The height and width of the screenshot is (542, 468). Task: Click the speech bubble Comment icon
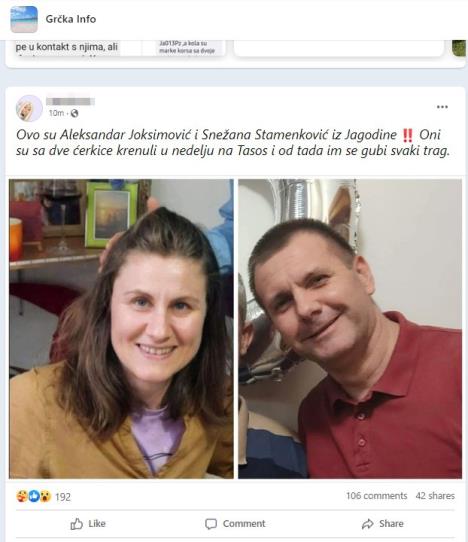211,524
